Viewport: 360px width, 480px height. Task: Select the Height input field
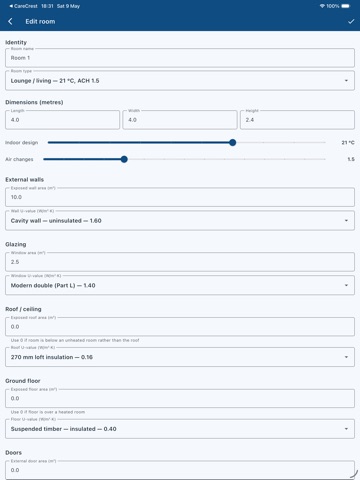297,120
